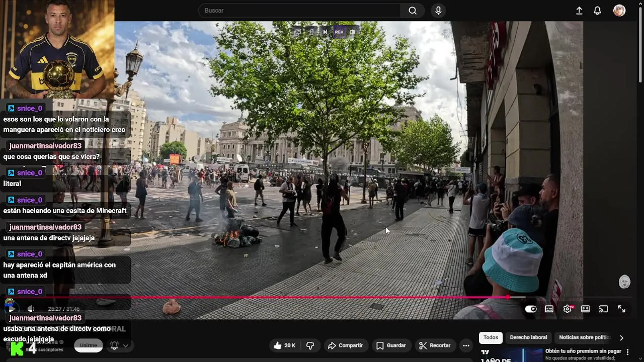The image size is (644, 362).
Task: Click the YouTube search magnifier button
Action: [x=413, y=11]
